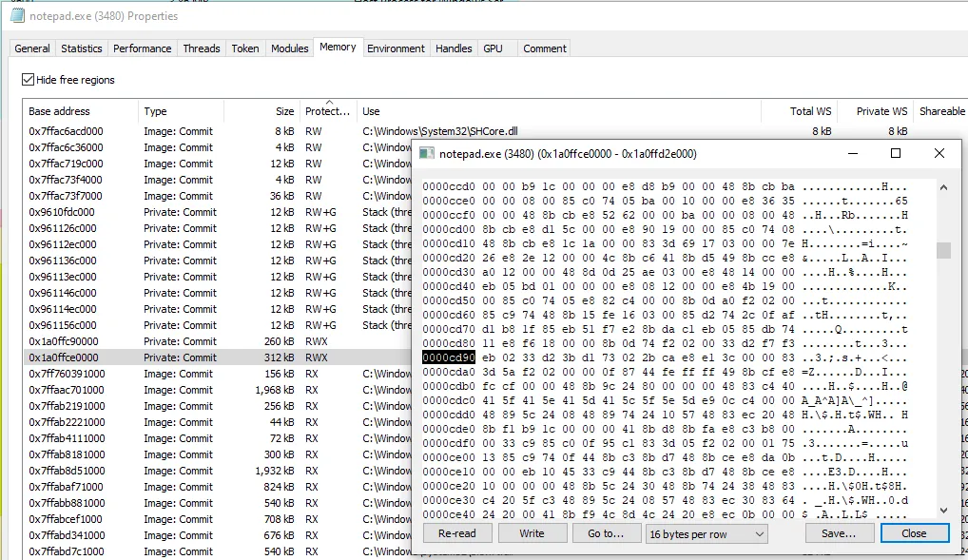968x560 pixels.
Task: Switch to the Handles tab
Action: click(454, 48)
